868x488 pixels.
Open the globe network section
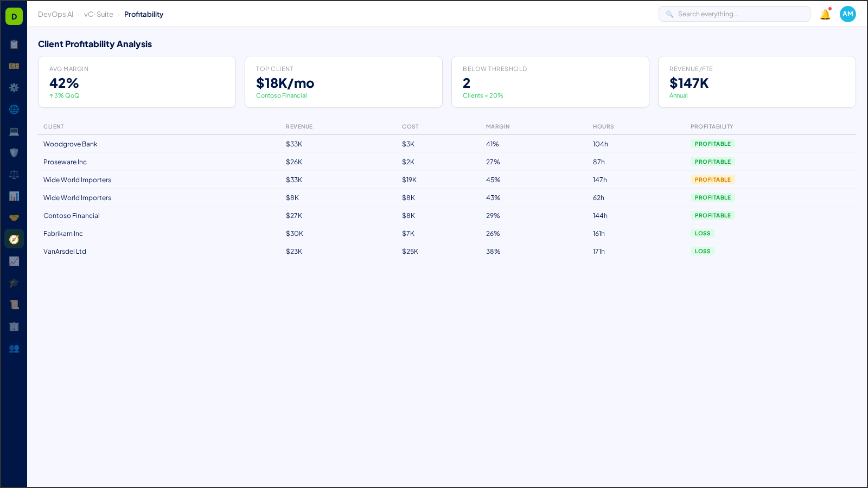tap(14, 110)
